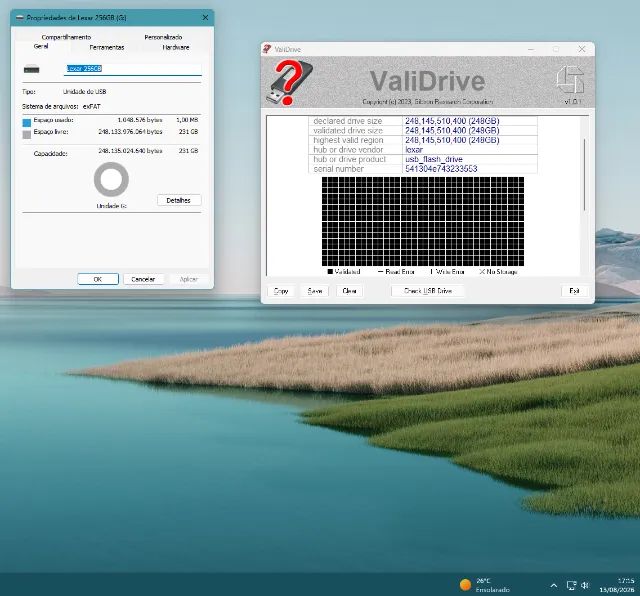This screenshot has width=640, height=596.
Task: Close the Lexar properties dialog
Action: (205, 18)
